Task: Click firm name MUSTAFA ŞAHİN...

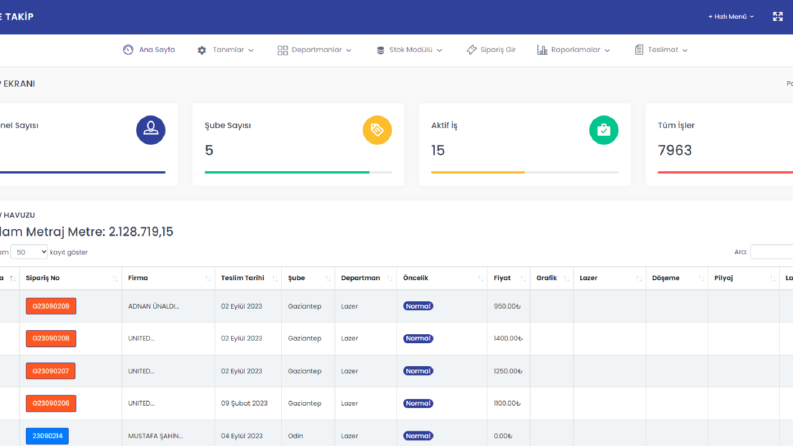Action: pos(155,435)
